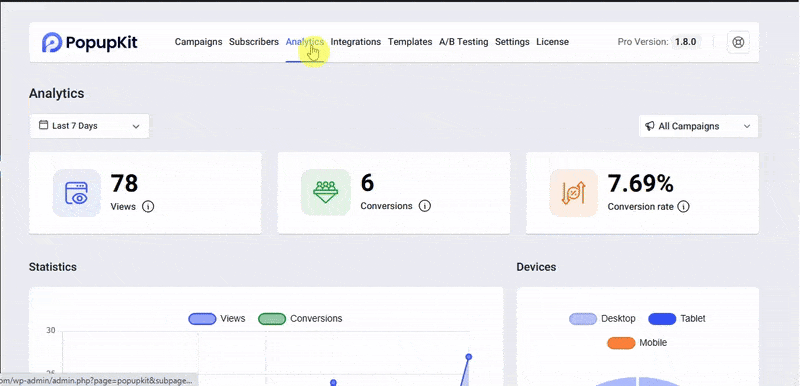The width and height of the screenshot is (800, 386).
Task: Click the Devices section heading
Action: tap(536, 267)
